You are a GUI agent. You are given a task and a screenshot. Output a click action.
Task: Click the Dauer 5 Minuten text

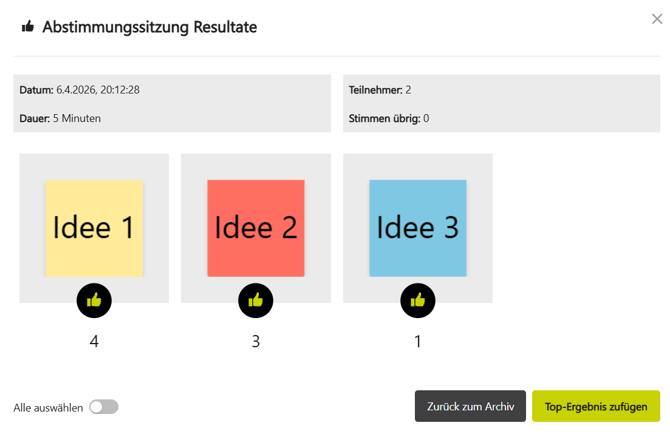tap(60, 118)
